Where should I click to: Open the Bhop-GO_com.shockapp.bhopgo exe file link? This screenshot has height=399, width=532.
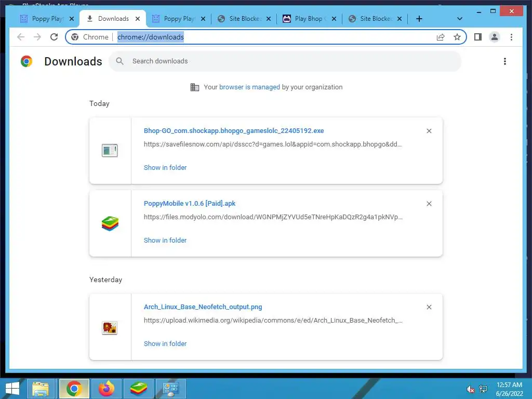(234, 130)
